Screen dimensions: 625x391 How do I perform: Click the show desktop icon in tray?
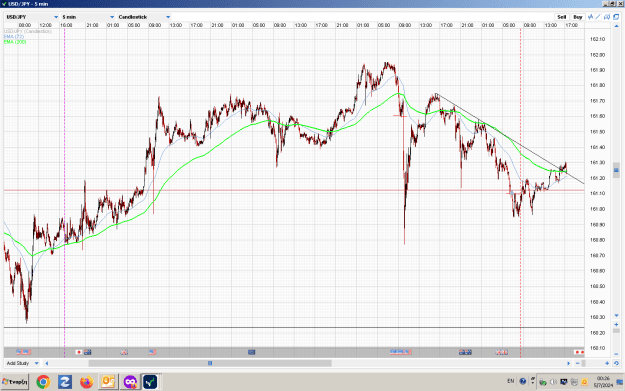click(x=620, y=382)
